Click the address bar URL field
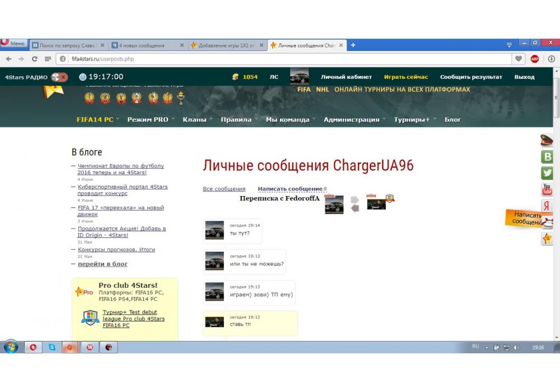This screenshot has width=560, height=392. [x=280, y=59]
